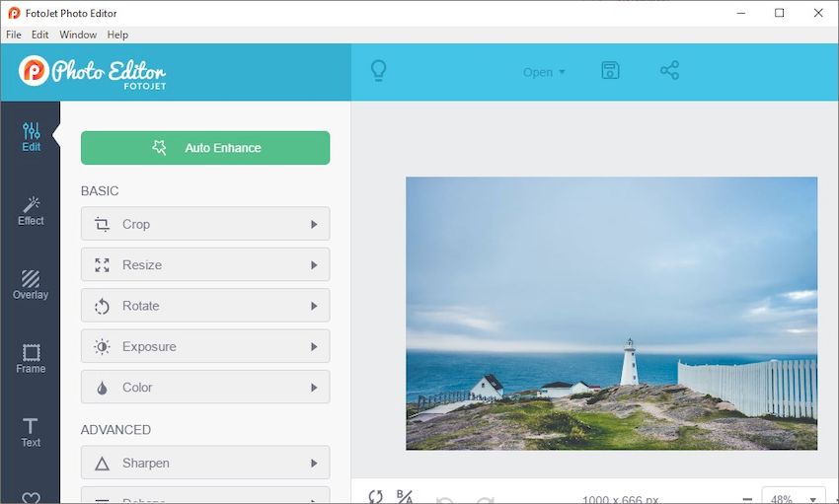Click the lightbulb tips icon
839x504 pixels.
coord(378,71)
